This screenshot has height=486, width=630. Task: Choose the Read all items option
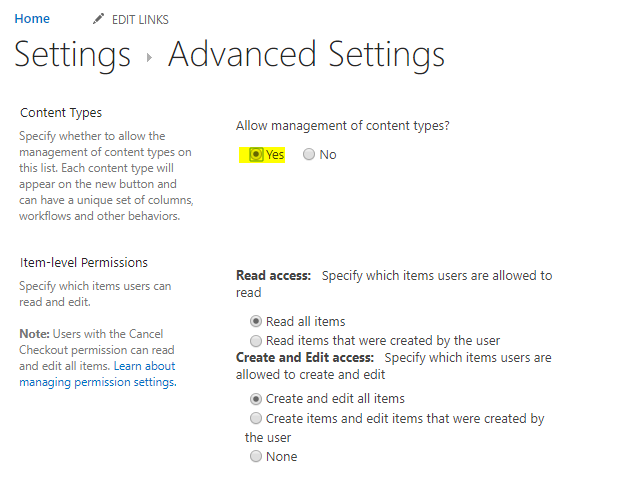coord(256,321)
